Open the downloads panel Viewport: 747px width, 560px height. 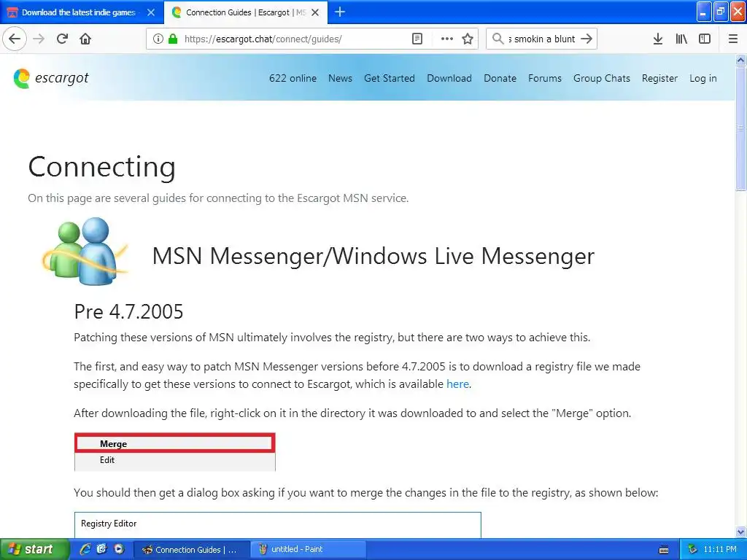[x=657, y=39]
